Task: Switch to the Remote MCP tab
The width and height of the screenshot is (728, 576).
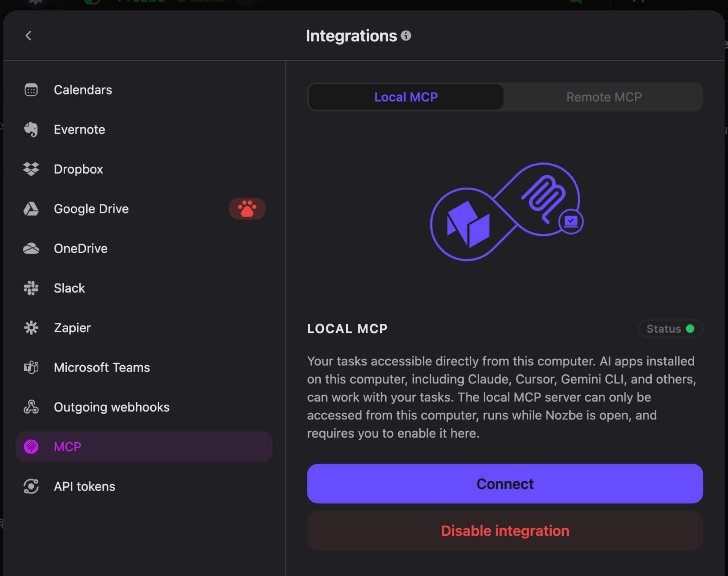Action: (x=604, y=97)
